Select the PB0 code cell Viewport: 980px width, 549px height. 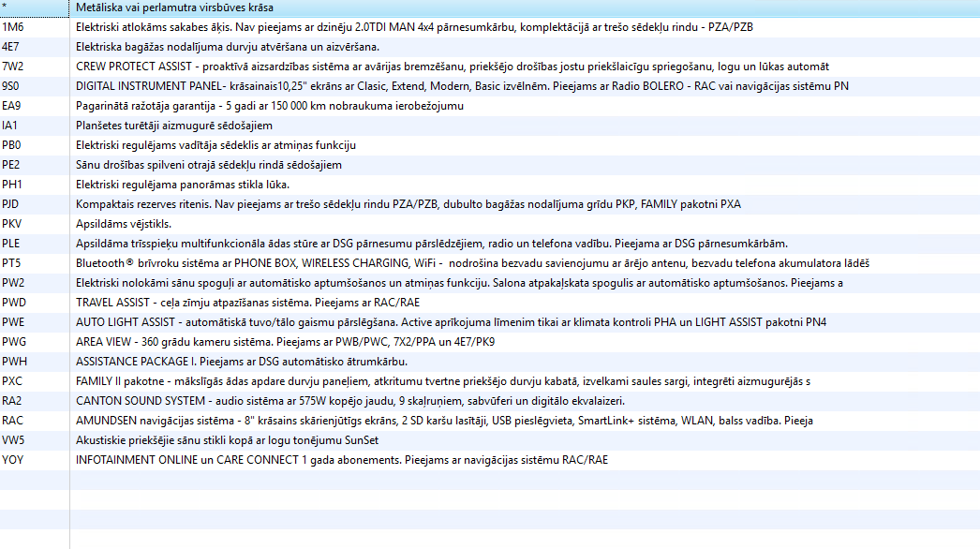click(x=11, y=145)
